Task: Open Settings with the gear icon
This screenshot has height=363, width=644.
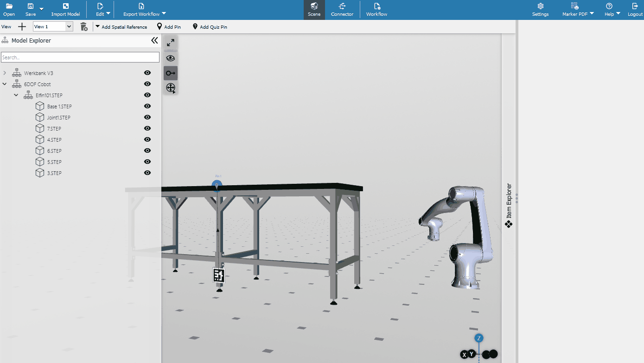Action: tap(541, 10)
